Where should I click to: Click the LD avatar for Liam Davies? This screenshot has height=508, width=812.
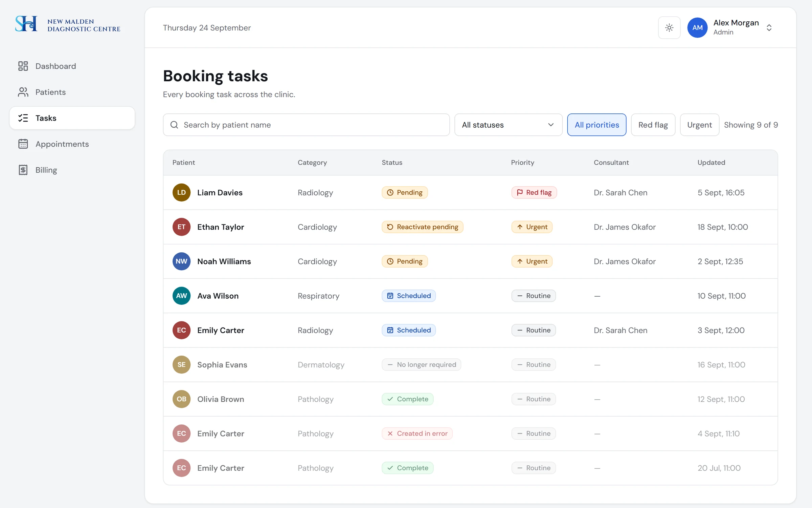coord(181,193)
